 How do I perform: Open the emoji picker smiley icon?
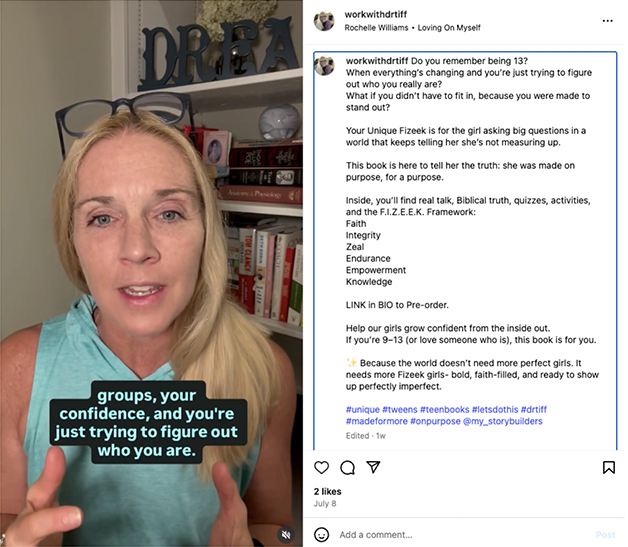click(322, 535)
